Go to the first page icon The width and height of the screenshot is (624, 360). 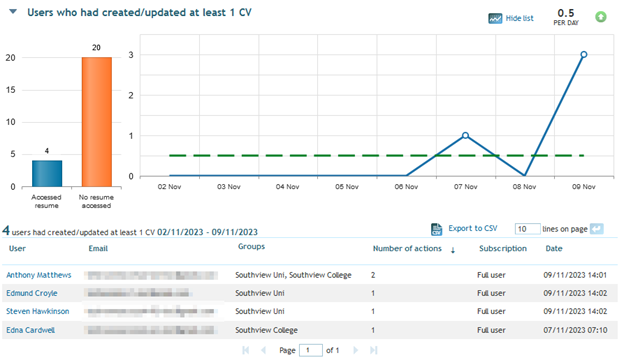(x=246, y=350)
